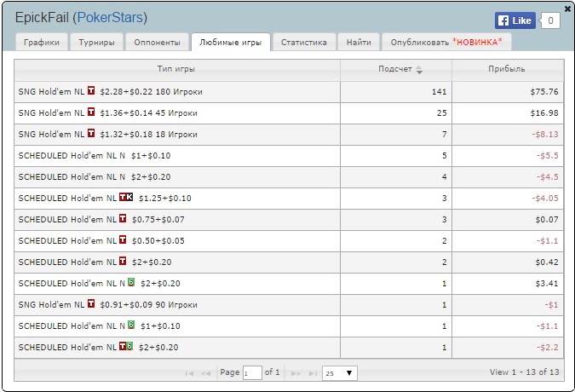This screenshot has width=575, height=392.
Task: Click the turbo icon in the $0.50+$0.05 row
Action: [123, 239]
